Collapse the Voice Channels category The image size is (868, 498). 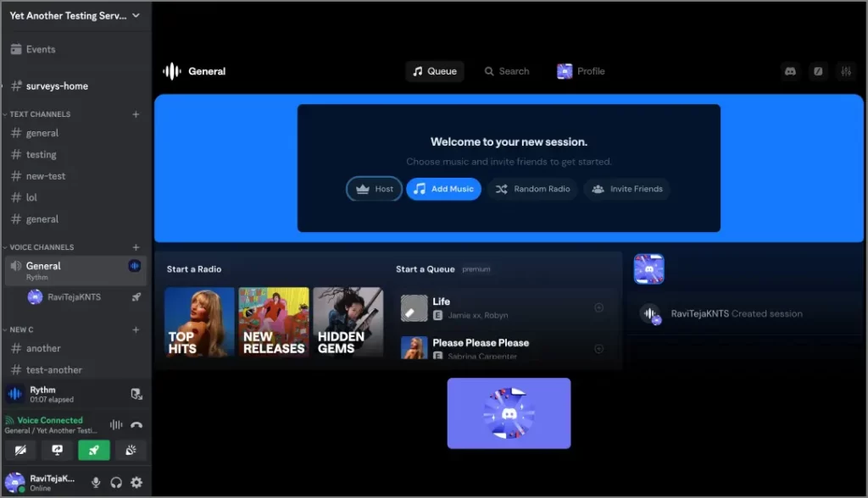[x=42, y=247]
